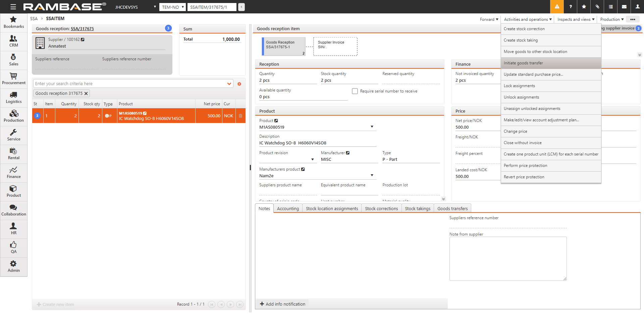Open the hamburger menu icon
644x314 pixels.
click(x=13, y=7)
